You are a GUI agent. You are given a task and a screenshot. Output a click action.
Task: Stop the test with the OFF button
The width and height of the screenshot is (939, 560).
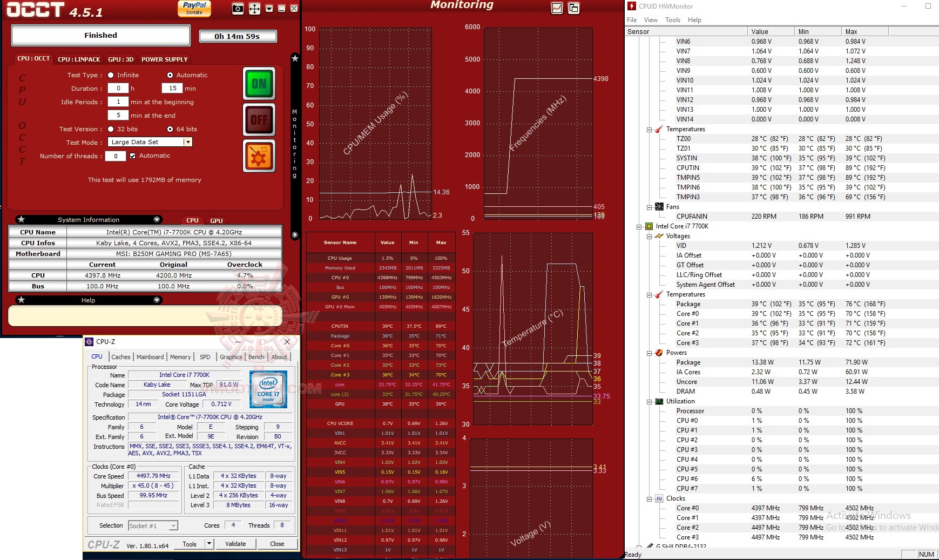259,120
